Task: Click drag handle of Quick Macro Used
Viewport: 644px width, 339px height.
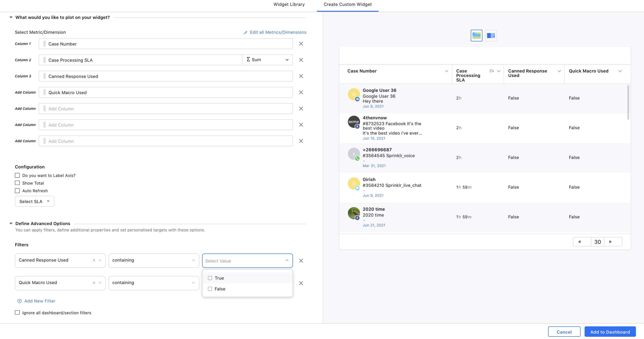Action: 45,93
